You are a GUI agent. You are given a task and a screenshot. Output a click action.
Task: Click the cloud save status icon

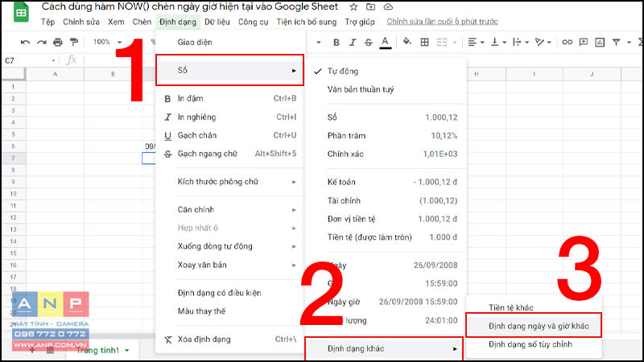click(388, 7)
